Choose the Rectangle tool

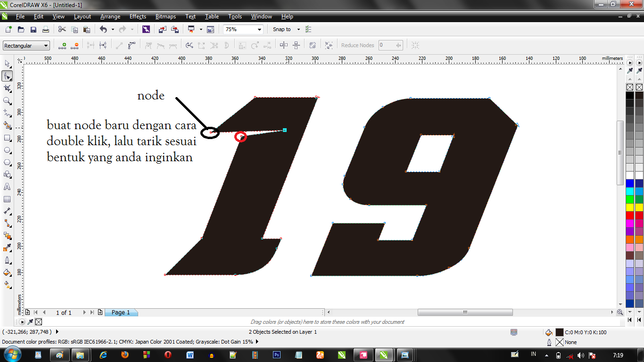pos(7,138)
